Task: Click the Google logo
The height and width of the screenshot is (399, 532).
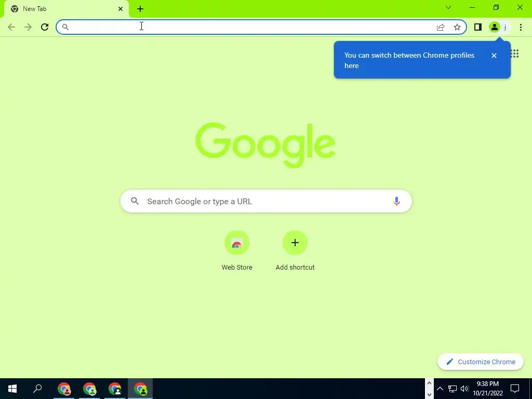Action: [265, 145]
